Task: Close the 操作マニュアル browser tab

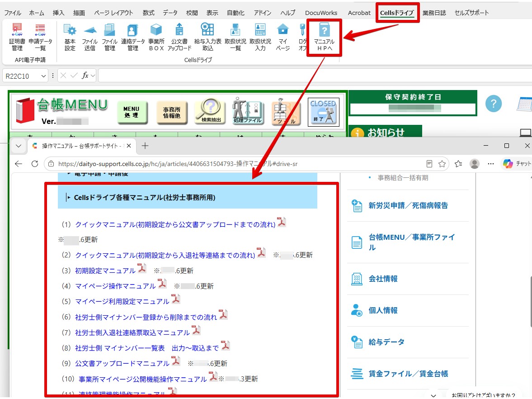Action: 128,146
